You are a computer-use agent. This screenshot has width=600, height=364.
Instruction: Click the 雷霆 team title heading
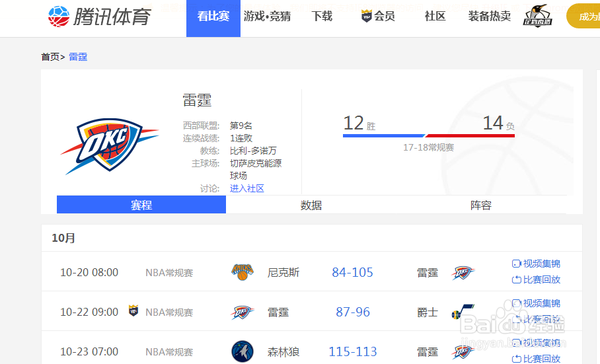(197, 100)
